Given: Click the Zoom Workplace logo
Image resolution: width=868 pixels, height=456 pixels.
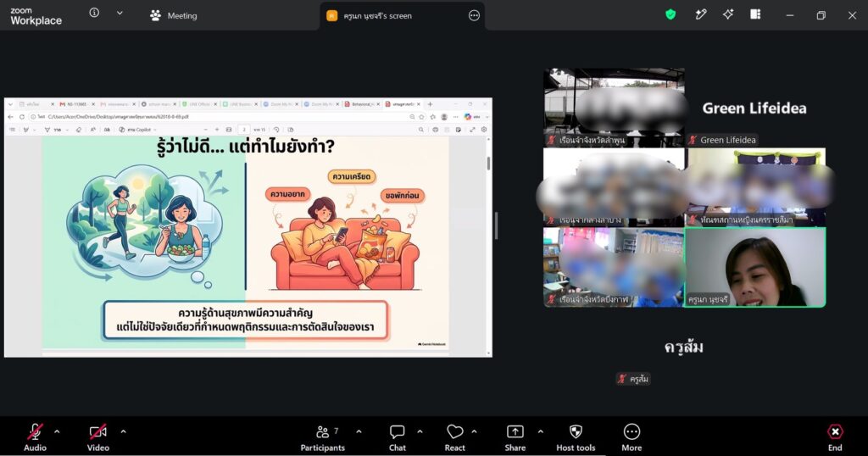Looking at the screenshot, I should pyautogui.click(x=36, y=17).
